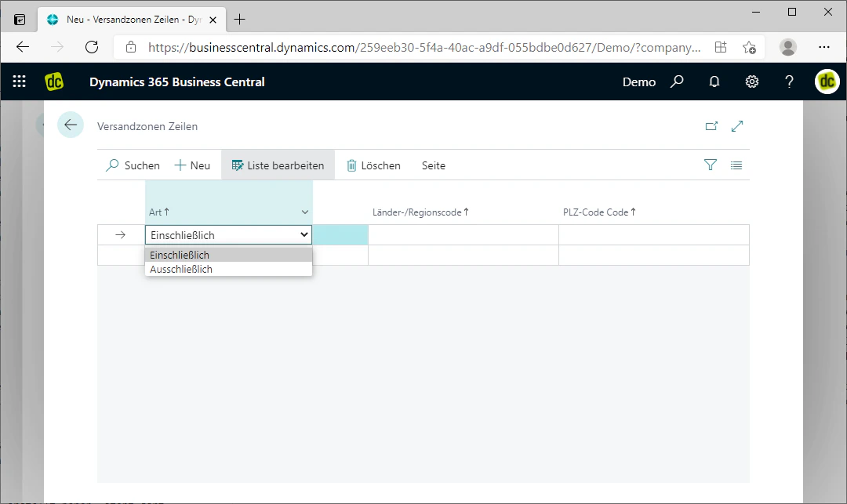Open the search magnifier in the header
This screenshot has width=847, height=504.
tap(677, 82)
